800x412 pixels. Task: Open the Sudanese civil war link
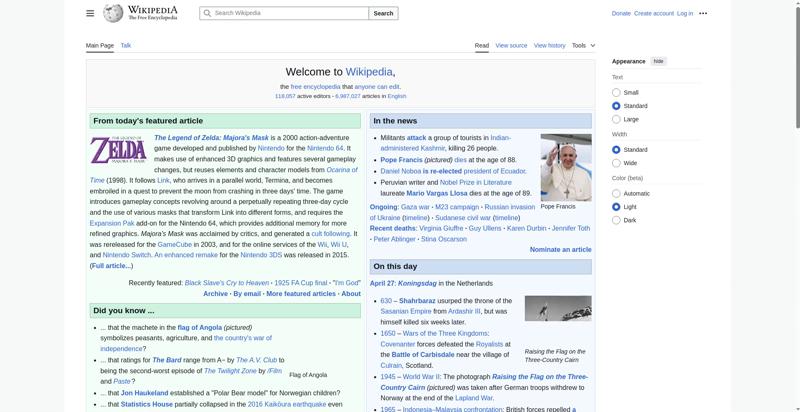463,218
